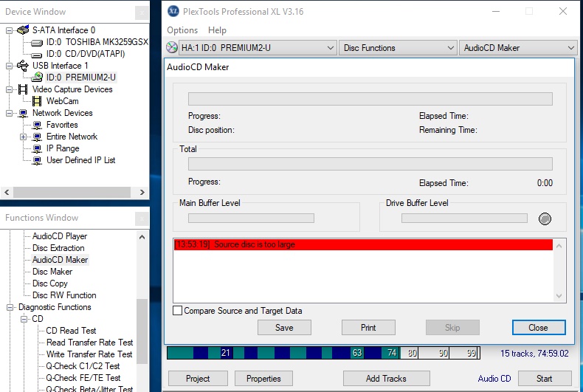
Task: Select AudioCD Player in Functions Window
Action: (60, 236)
